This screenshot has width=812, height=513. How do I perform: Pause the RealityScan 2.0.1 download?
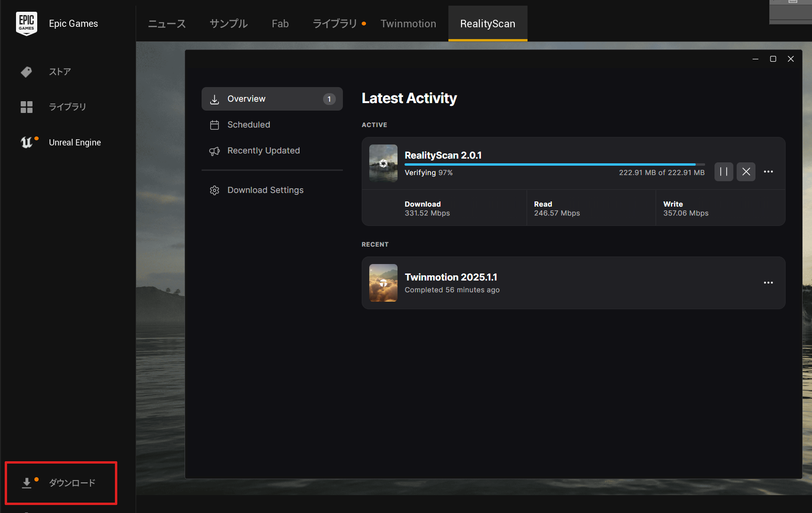tap(723, 172)
